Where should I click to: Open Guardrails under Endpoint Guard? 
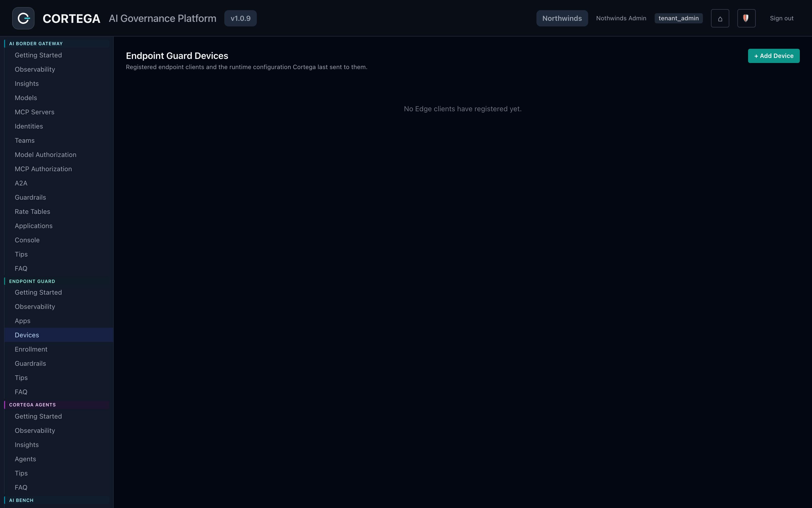[59, 363]
